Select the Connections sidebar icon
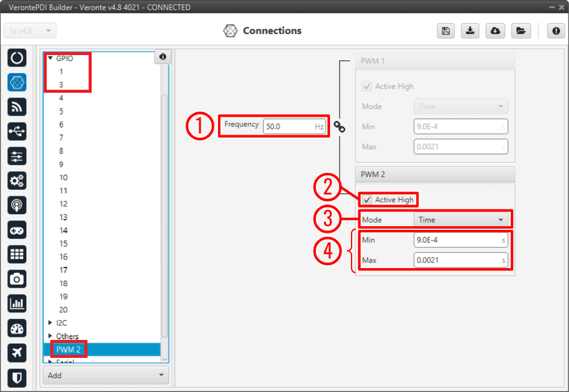The image size is (569, 392). pyautogui.click(x=17, y=83)
